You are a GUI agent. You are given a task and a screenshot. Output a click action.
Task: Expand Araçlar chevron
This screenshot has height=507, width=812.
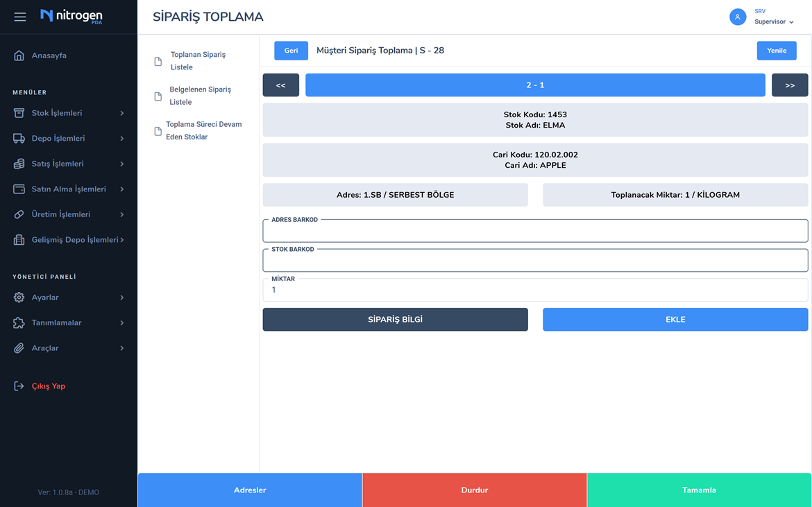coord(122,348)
